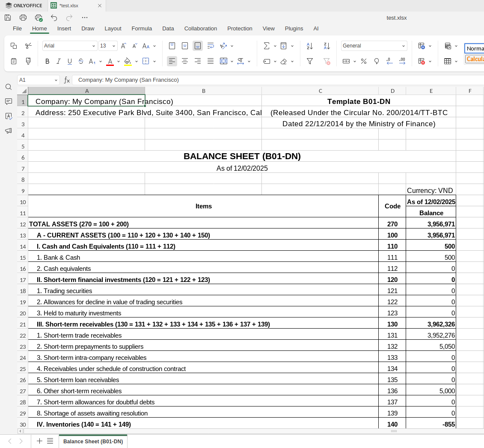Sort the data ascending with Sort A to Z

(309, 46)
